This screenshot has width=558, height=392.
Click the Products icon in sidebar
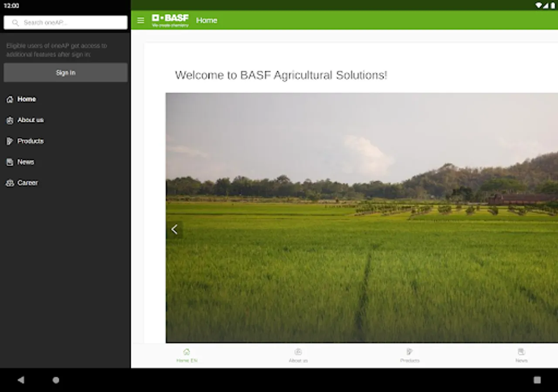point(10,141)
